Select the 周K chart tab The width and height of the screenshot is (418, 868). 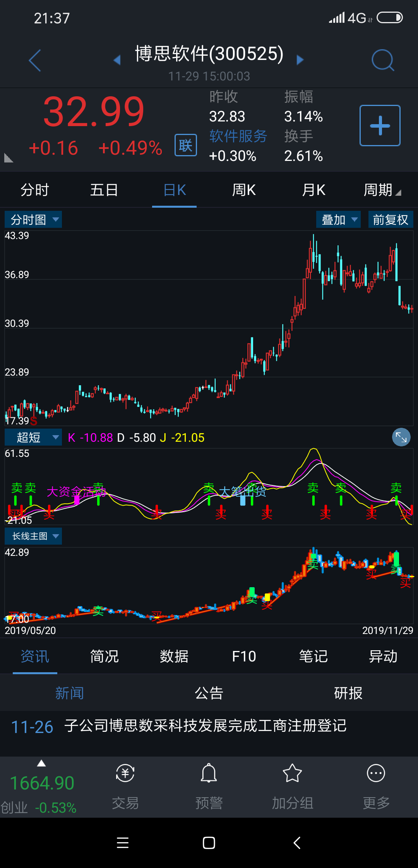click(x=244, y=190)
